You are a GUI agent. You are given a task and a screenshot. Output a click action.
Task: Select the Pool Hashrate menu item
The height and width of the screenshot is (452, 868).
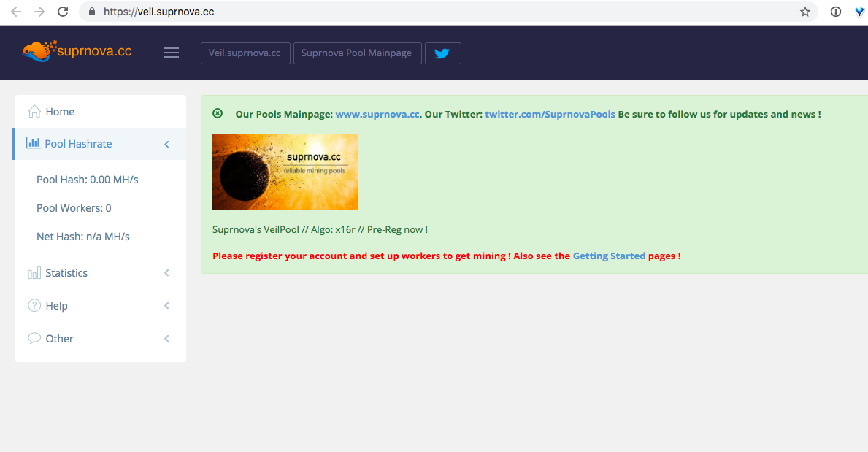pyautogui.click(x=100, y=144)
